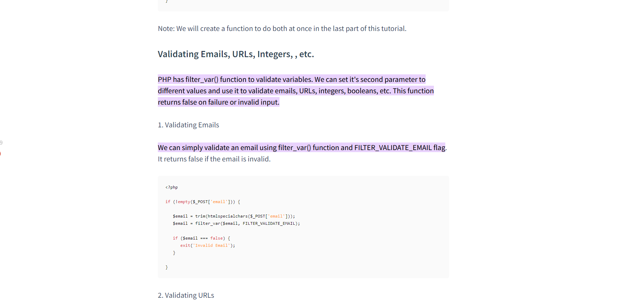Click the Note about the last tutorial part

(x=282, y=29)
